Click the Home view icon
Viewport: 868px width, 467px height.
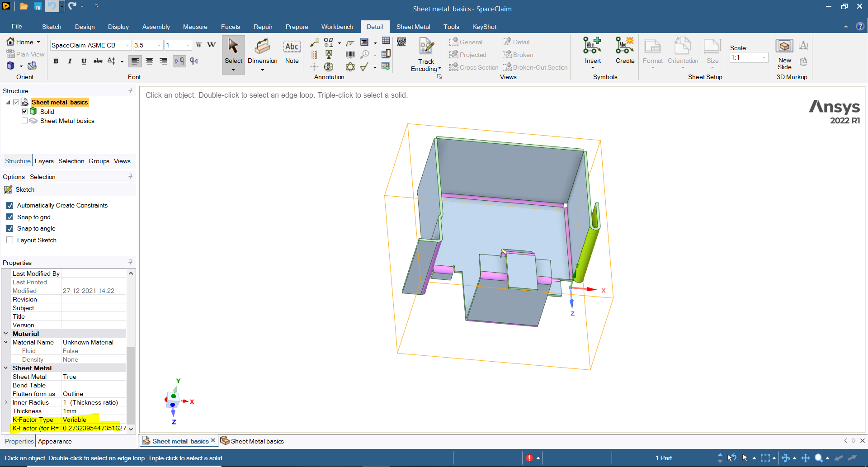(x=10, y=42)
